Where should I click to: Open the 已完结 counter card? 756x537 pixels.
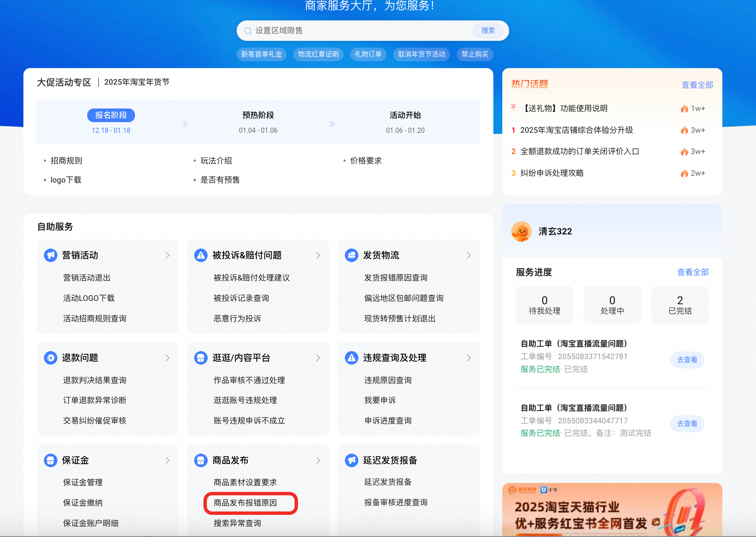tap(680, 305)
